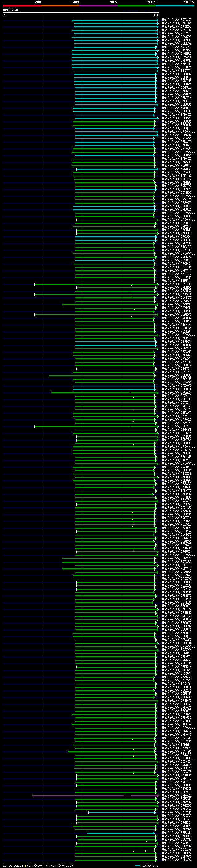The image size is (197, 868).
Task: Select hit UniRef100_A7PNQ8
Action: pos(177,477)
